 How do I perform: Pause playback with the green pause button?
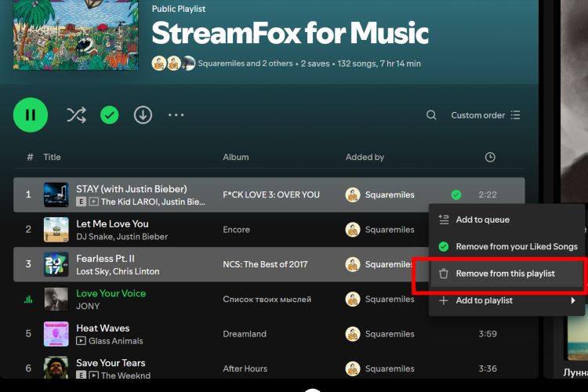(31, 114)
